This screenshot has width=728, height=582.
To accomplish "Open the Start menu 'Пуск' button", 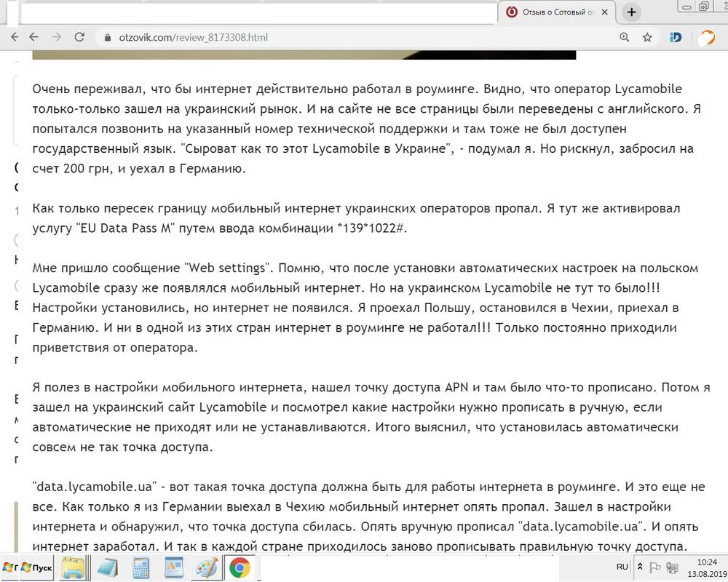I will click(x=37, y=567).
